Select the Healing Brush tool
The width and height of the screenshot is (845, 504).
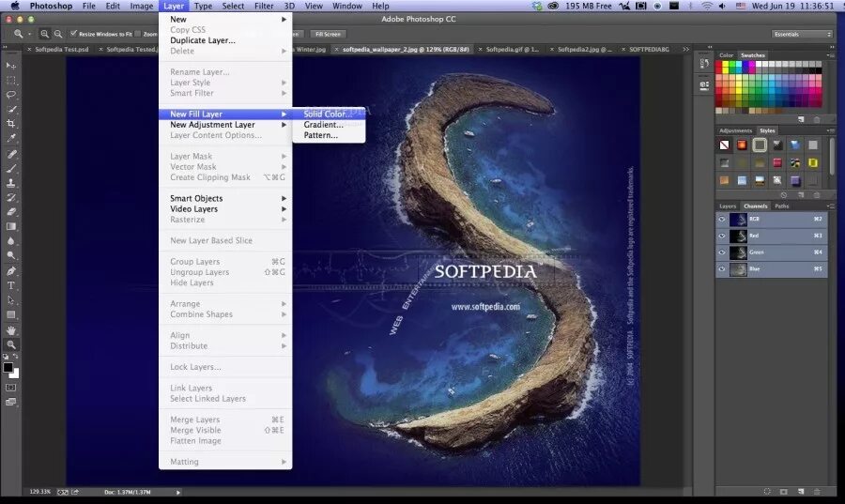[x=10, y=154]
